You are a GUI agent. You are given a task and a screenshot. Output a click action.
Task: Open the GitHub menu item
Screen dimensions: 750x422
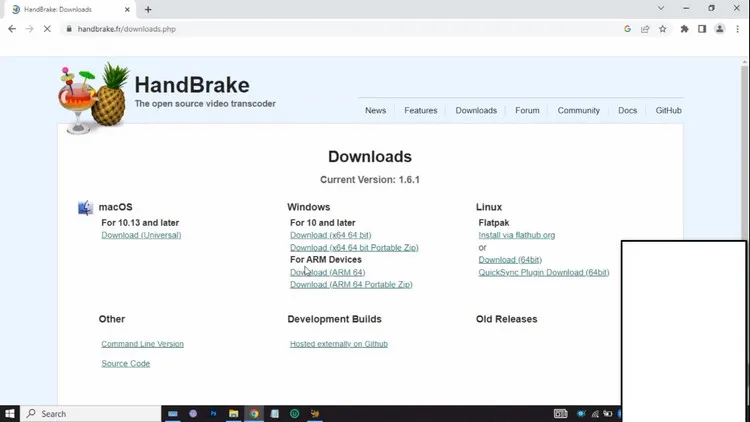point(668,111)
